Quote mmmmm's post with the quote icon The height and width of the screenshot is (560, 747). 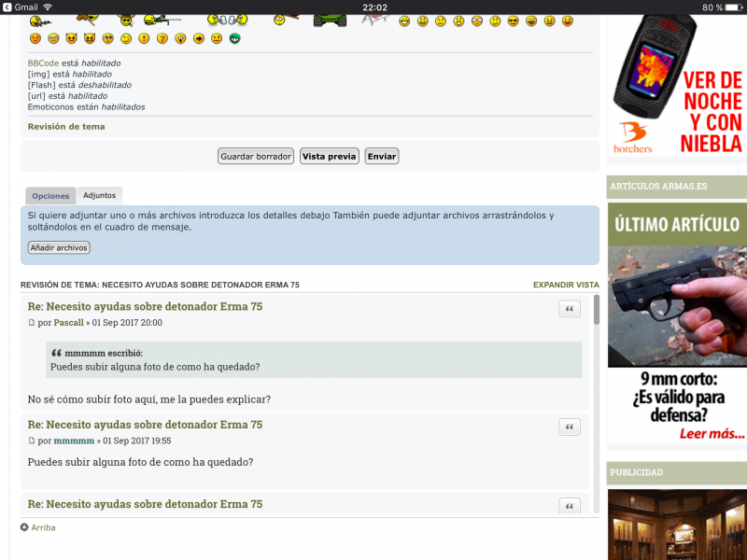pos(569,427)
